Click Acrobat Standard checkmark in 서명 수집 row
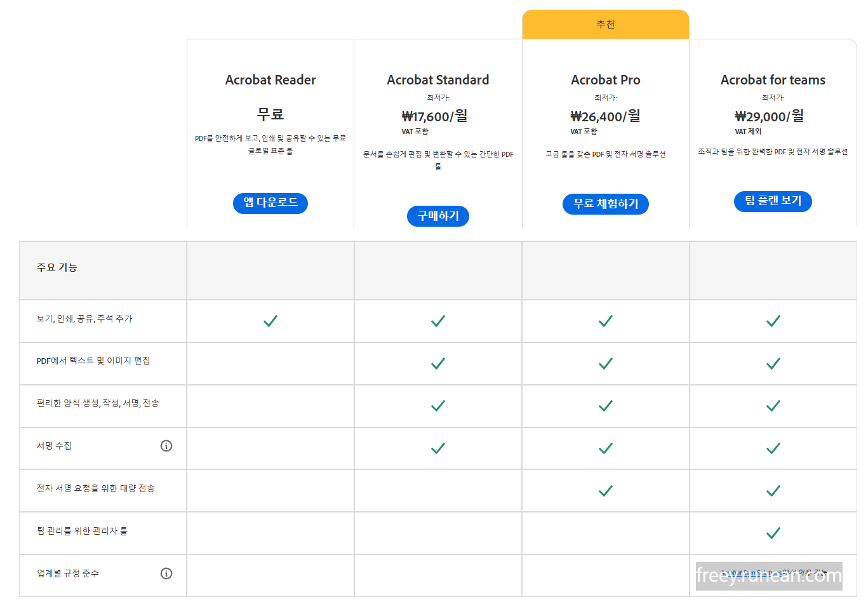The width and height of the screenshot is (868, 616). (x=438, y=448)
